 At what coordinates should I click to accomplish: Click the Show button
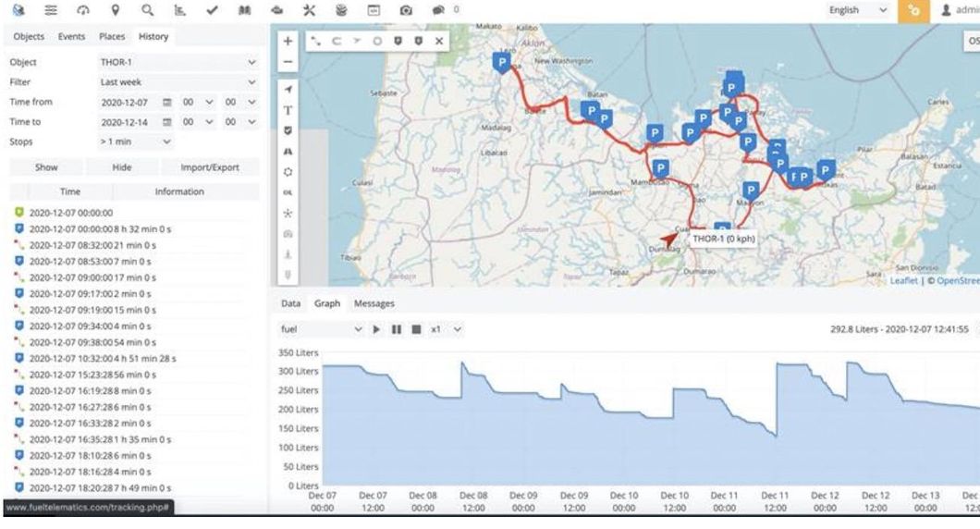pos(46,167)
